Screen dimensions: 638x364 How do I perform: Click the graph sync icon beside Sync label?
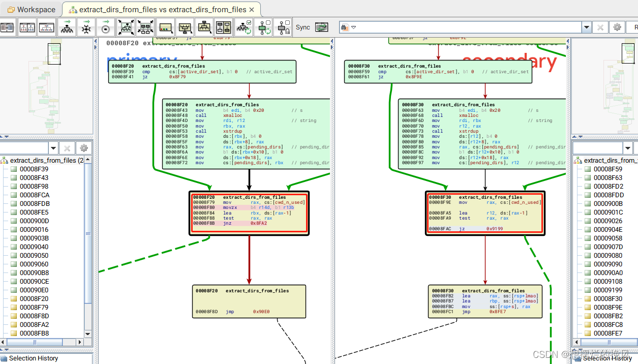coord(322,27)
